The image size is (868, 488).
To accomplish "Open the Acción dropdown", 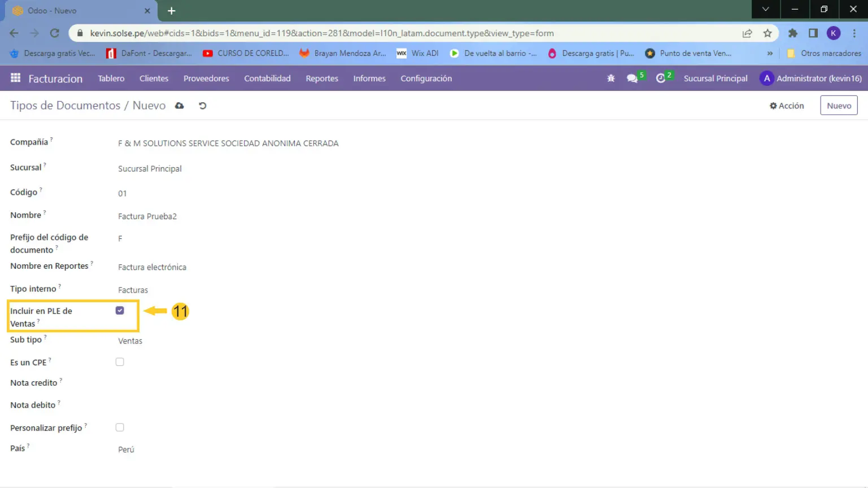I will pos(787,106).
